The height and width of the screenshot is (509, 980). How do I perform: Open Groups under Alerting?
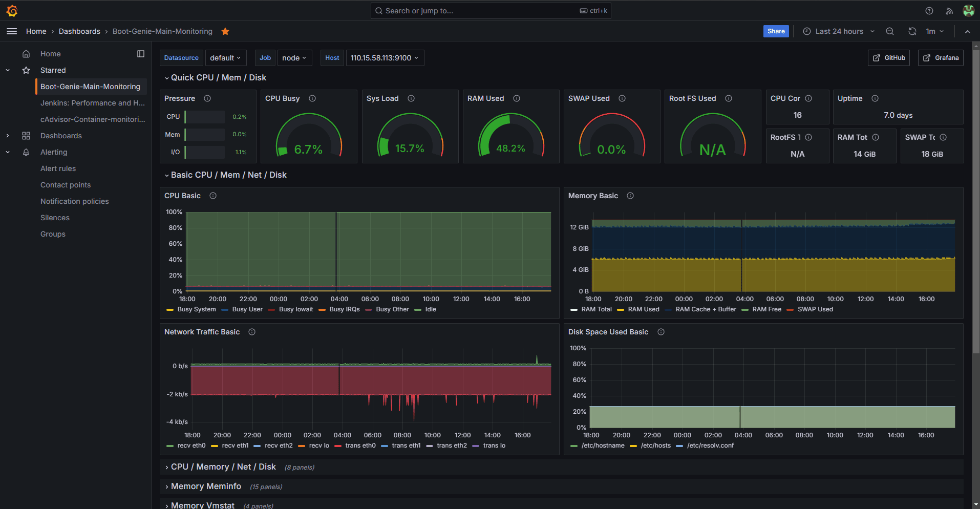coord(53,234)
